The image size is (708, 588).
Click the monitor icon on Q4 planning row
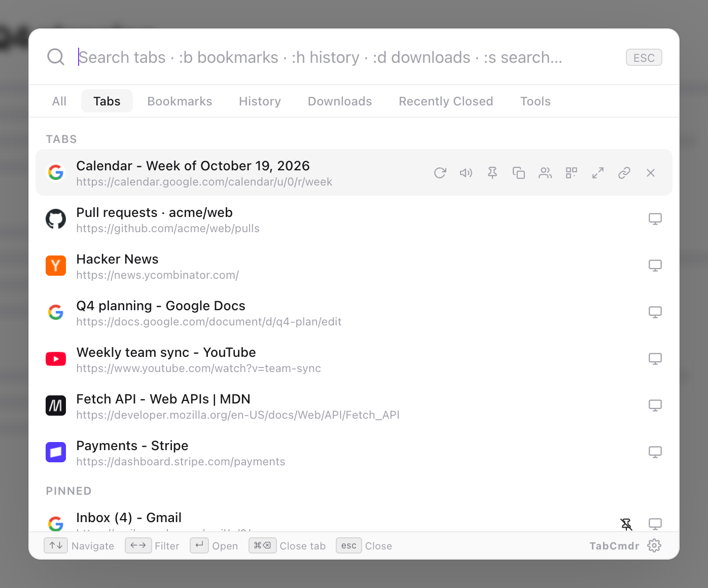(x=655, y=312)
